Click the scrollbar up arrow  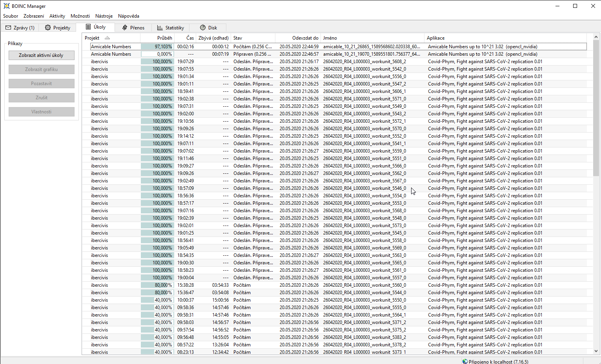[x=596, y=37]
